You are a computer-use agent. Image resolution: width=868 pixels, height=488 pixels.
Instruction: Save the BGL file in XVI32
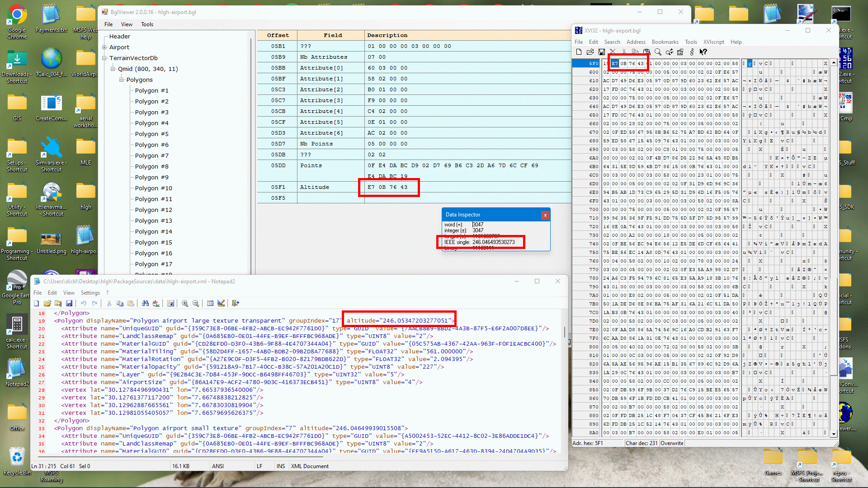602,52
